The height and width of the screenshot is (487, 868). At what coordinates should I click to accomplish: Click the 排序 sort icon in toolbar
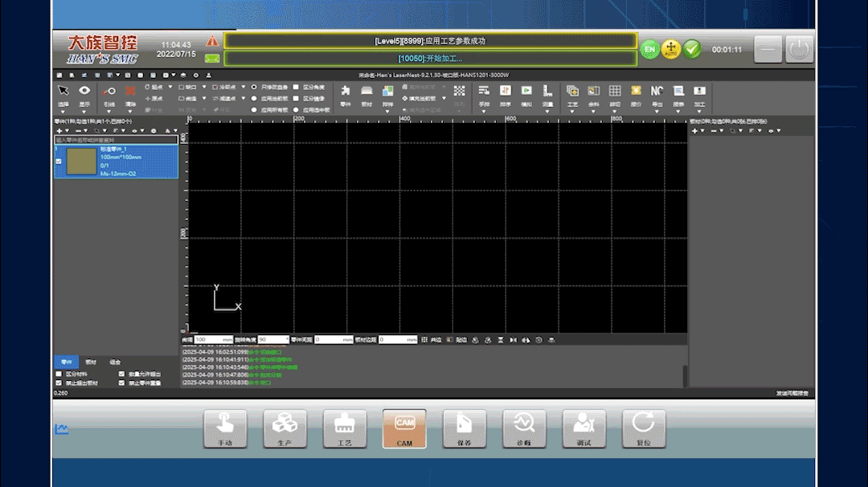pos(505,91)
